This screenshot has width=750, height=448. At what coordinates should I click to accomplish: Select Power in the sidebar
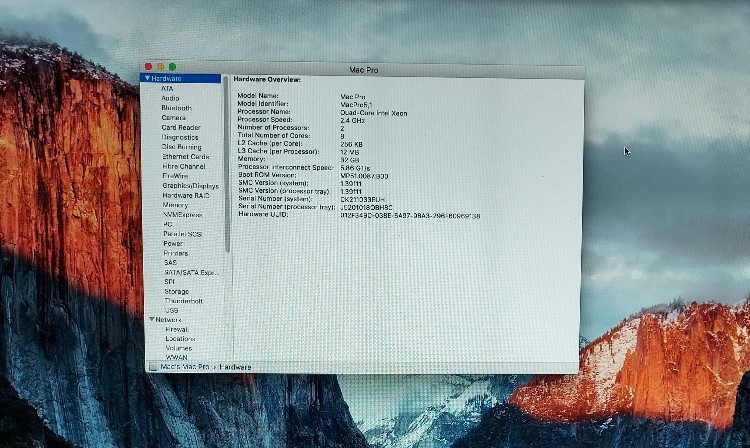pos(173,244)
